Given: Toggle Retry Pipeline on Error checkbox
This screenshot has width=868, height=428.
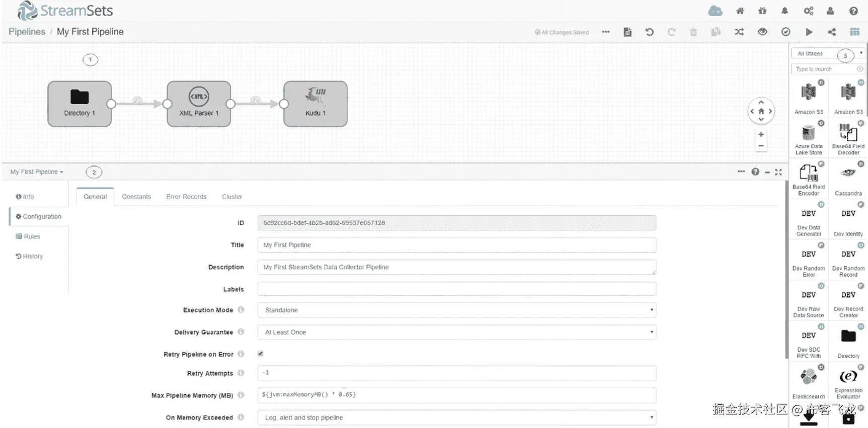Looking at the screenshot, I should click(x=261, y=354).
